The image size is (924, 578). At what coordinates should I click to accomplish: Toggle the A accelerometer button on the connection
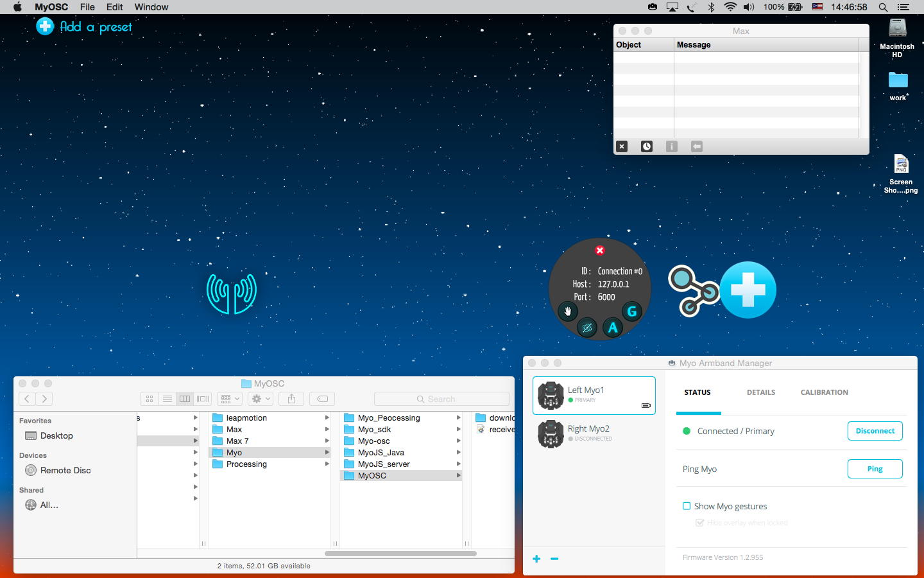pyautogui.click(x=613, y=328)
